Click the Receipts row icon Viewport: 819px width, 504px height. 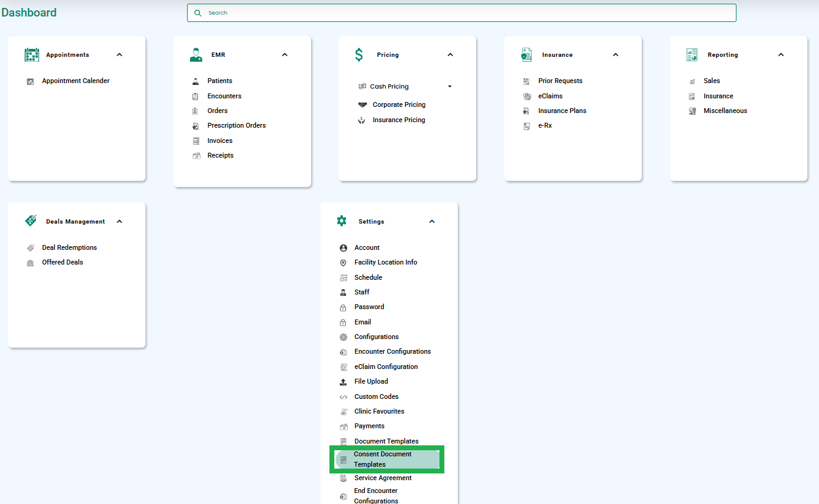[196, 156]
